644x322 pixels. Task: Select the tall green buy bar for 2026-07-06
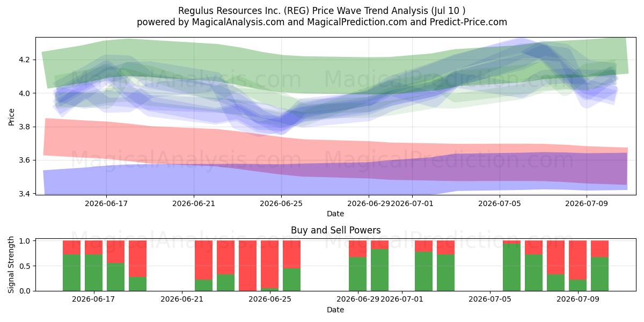[512, 267]
